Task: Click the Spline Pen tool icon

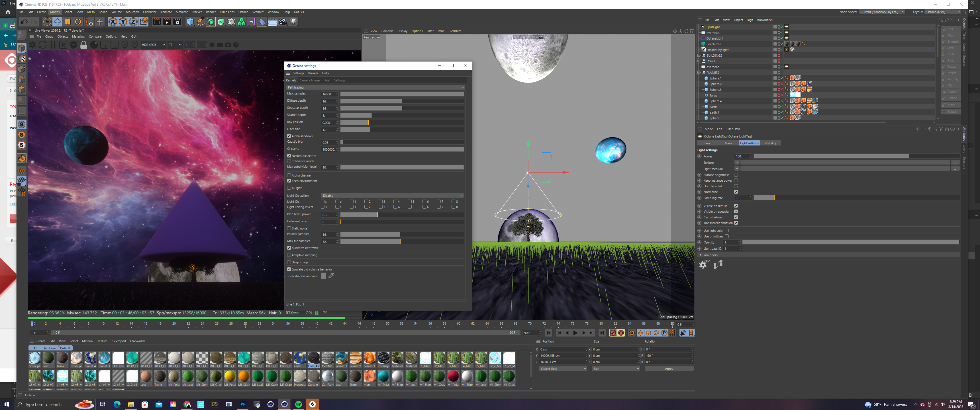Action: [x=200, y=22]
